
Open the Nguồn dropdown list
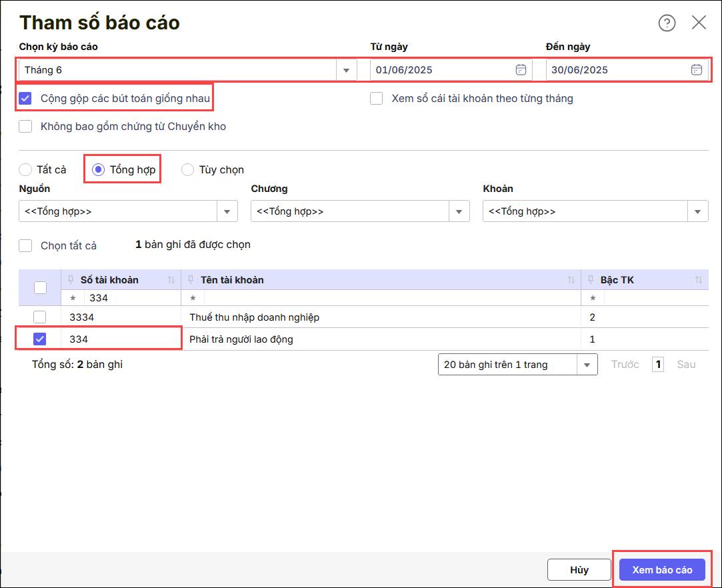click(x=227, y=211)
